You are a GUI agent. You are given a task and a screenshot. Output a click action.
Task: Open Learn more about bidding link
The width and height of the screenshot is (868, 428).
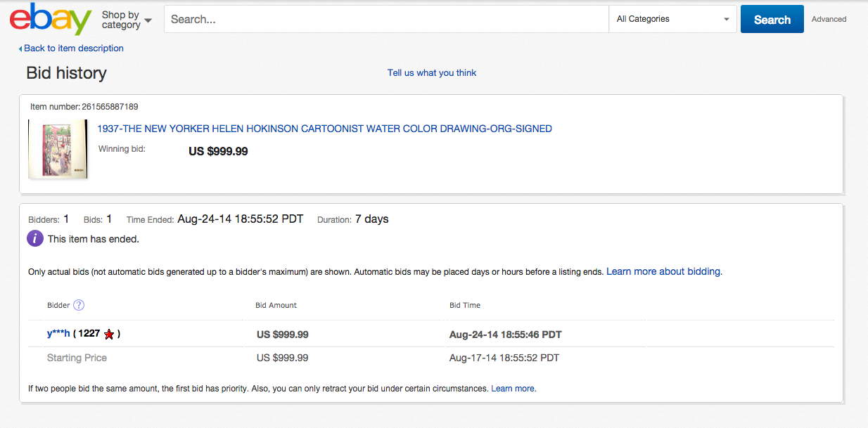663,271
